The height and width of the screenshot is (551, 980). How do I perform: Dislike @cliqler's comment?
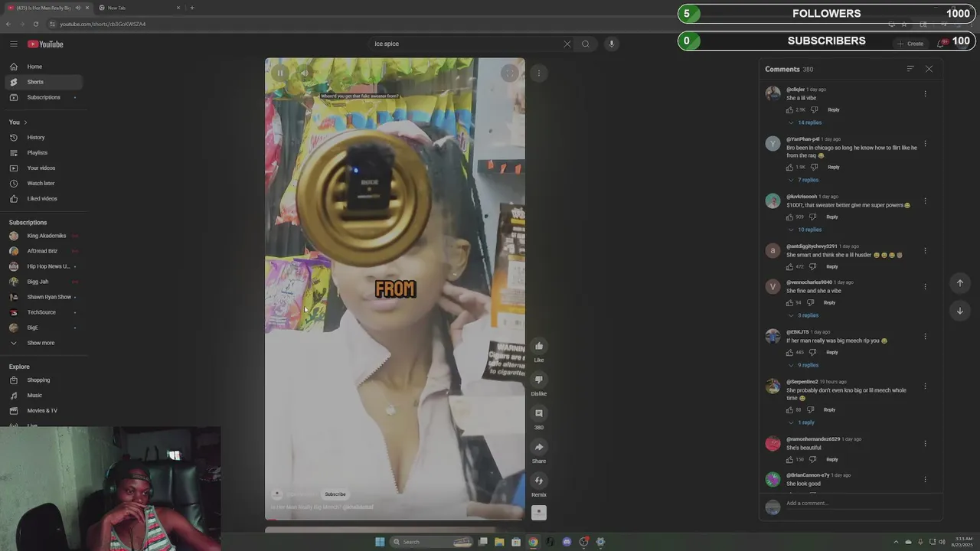point(814,109)
